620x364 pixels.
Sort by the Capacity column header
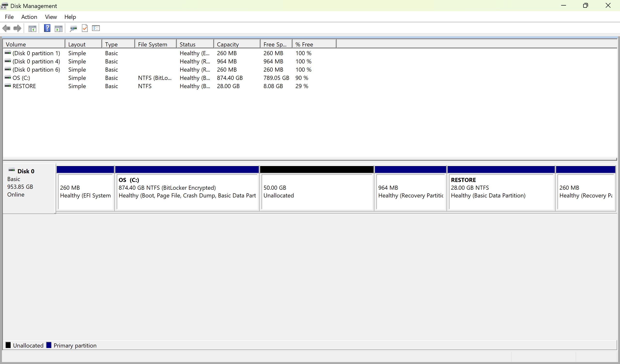[237, 44]
